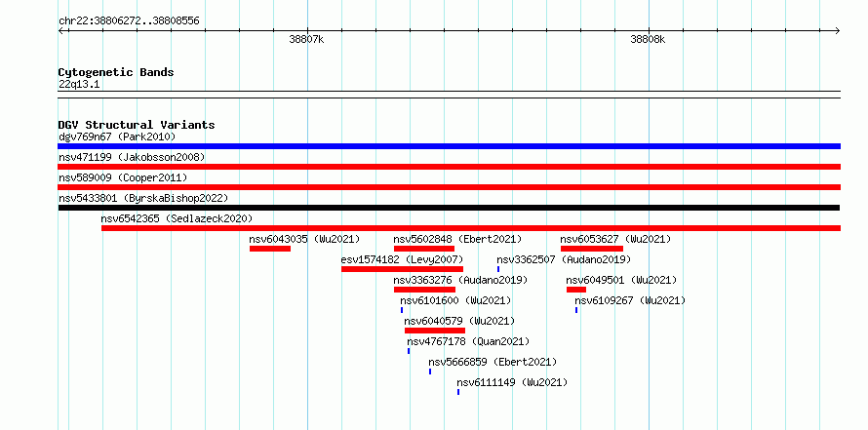Open the nsv3363276 (Audano2019) label

click(460, 280)
